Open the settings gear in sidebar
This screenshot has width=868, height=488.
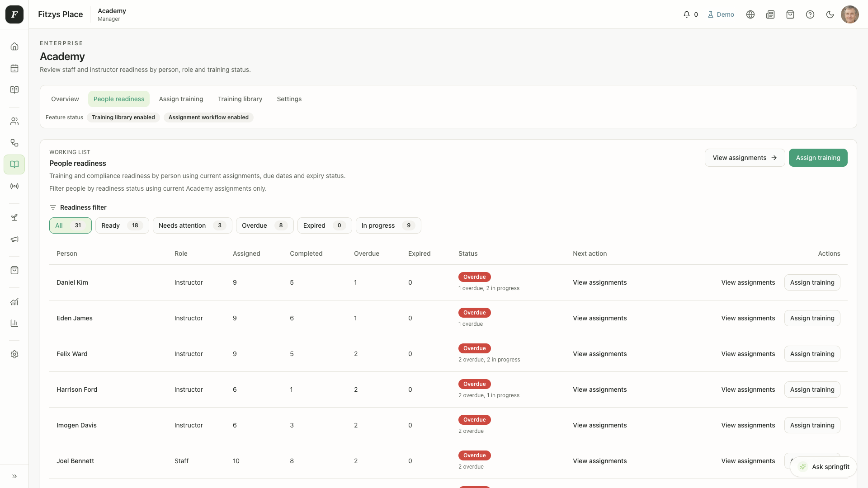[x=14, y=354]
